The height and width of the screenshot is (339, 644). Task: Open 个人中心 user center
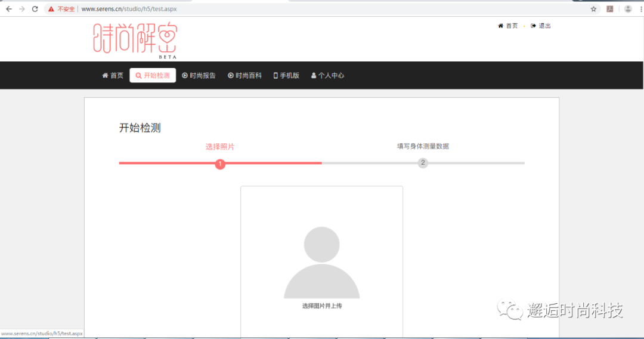pos(328,76)
